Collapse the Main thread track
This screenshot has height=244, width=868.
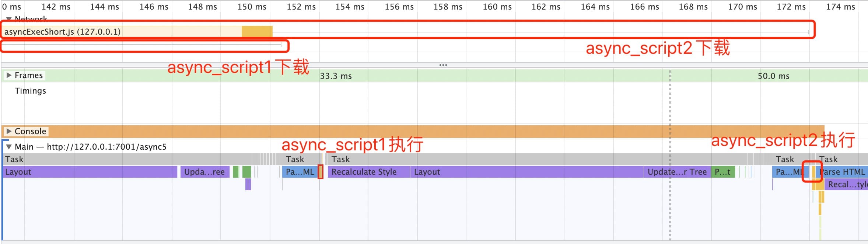click(x=9, y=147)
